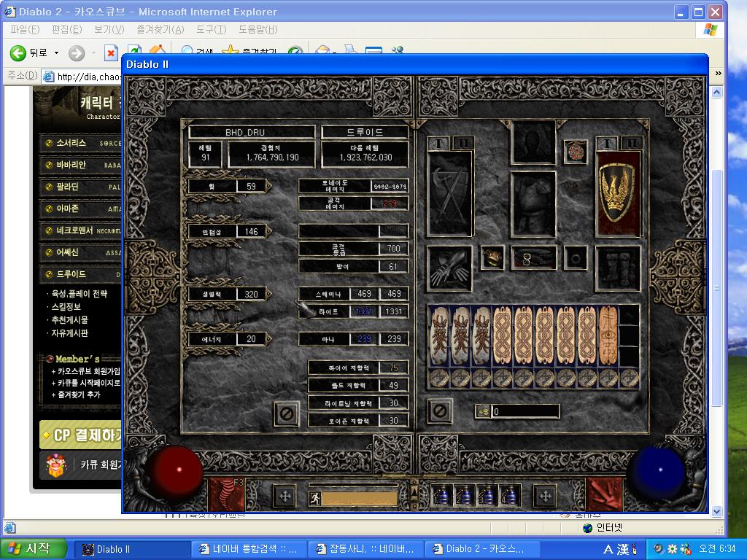
Task: Click the stamina bar
Action: pos(360,499)
